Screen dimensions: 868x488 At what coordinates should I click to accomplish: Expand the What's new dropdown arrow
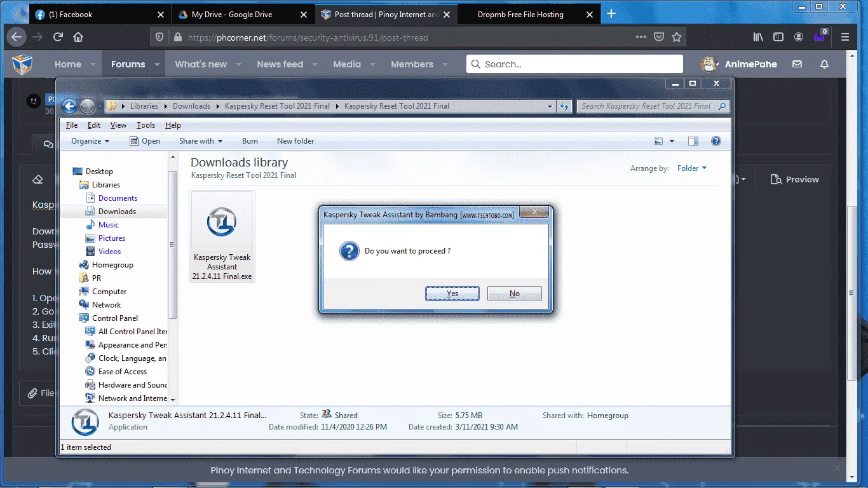(239, 64)
